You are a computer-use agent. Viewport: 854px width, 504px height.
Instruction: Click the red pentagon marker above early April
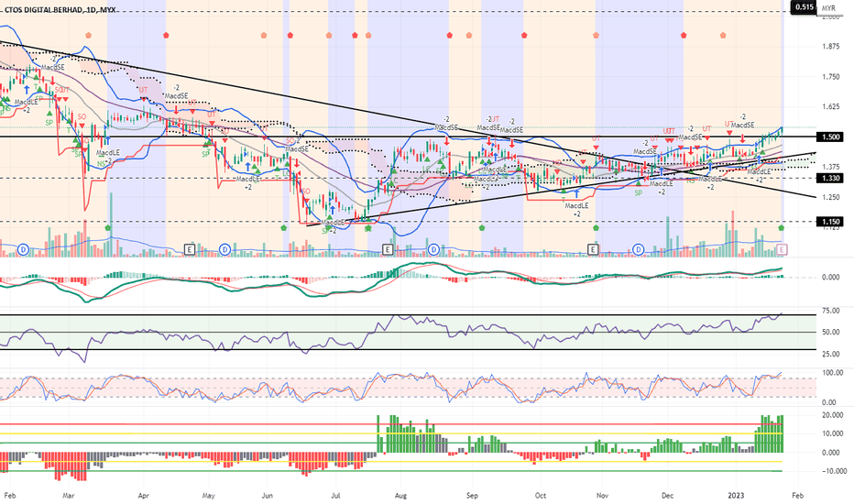click(166, 36)
